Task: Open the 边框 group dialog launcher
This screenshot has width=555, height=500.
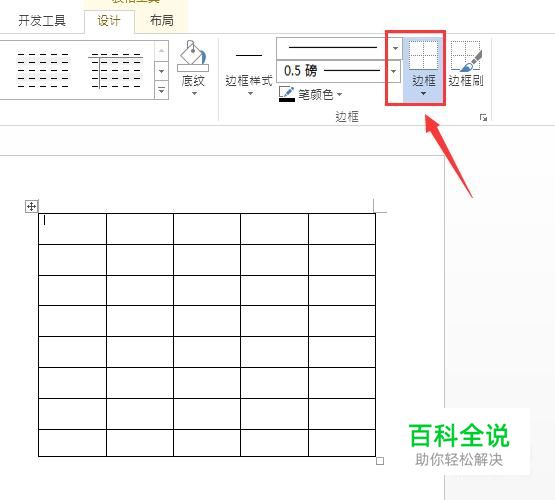Action: click(483, 117)
